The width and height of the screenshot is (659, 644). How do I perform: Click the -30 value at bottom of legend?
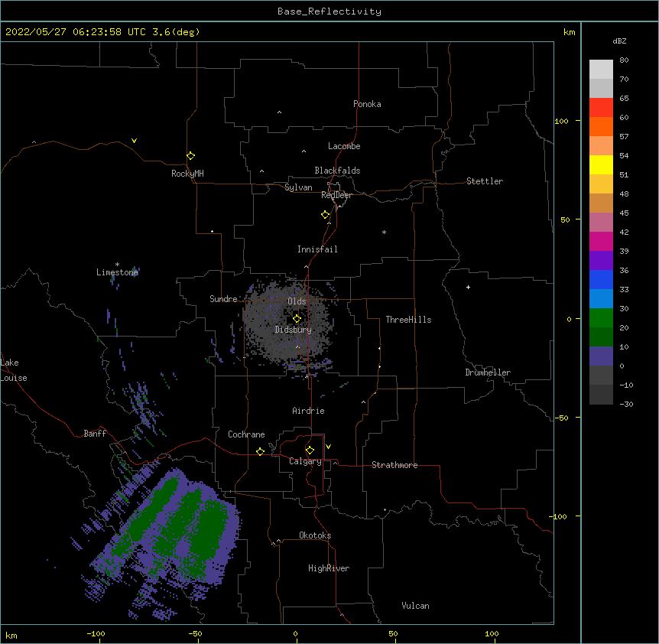(x=626, y=404)
